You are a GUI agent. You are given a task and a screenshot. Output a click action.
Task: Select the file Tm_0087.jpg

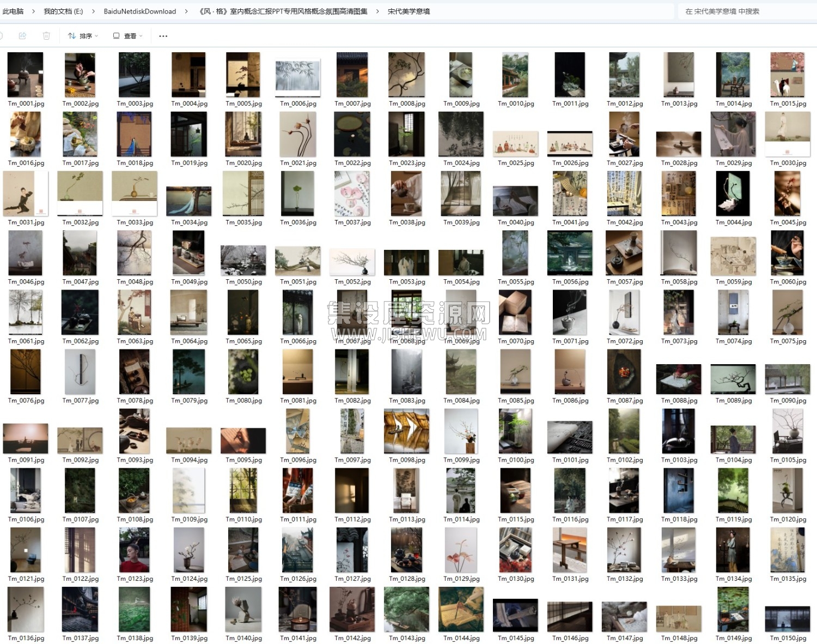(x=624, y=376)
